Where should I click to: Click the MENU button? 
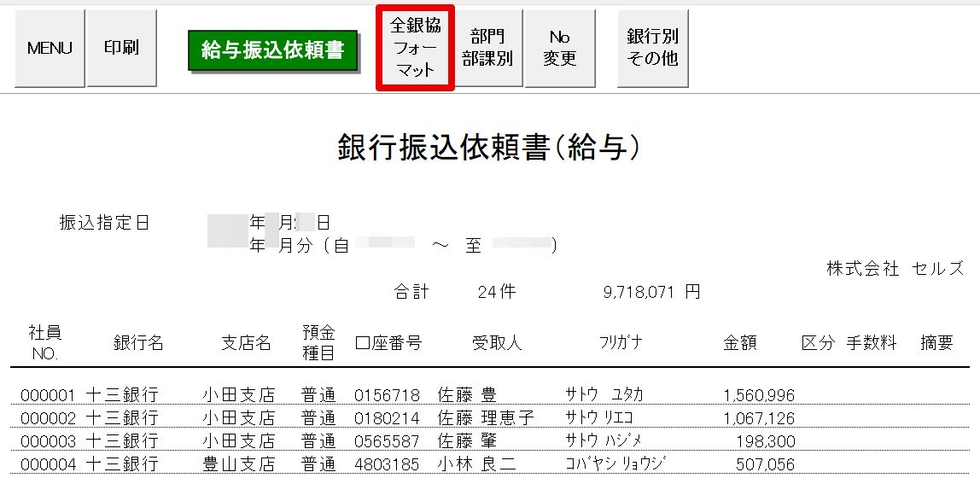[x=50, y=49]
